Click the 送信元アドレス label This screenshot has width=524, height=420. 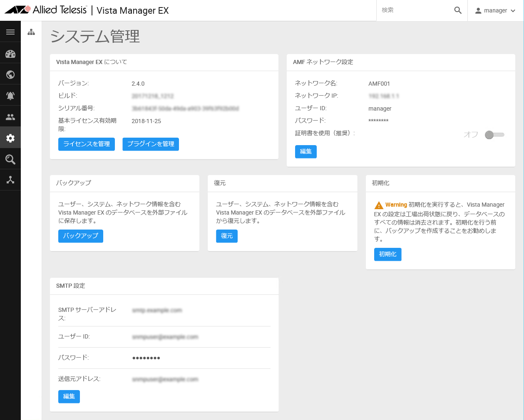(x=79, y=379)
